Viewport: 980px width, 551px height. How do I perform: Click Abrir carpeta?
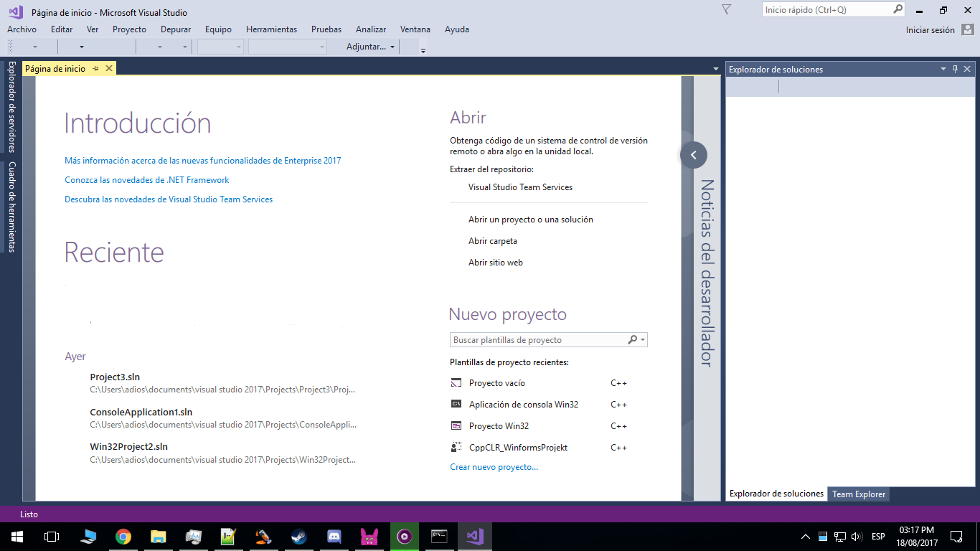(x=493, y=241)
